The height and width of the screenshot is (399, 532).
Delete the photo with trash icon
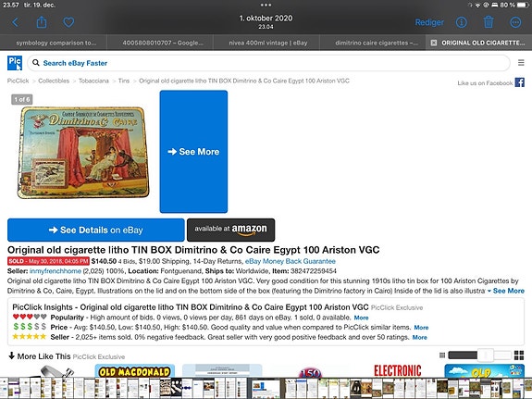click(489, 22)
